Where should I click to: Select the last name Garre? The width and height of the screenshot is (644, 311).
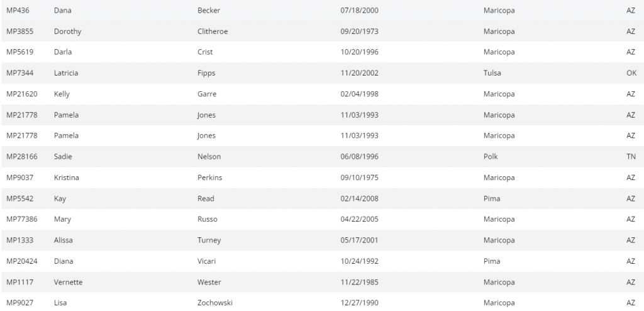[207, 94]
